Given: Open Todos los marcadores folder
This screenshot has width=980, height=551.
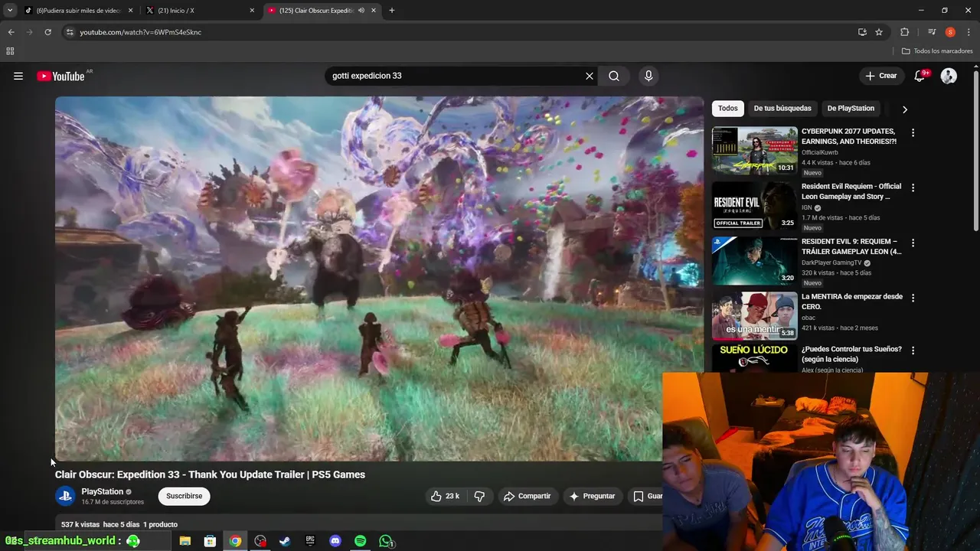Looking at the screenshot, I should [x=937, y=51].
